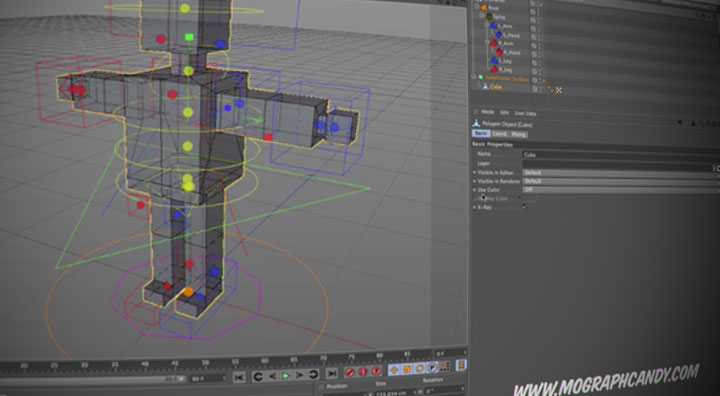The width and height of the screenshot is (720, 396).
Task: Click the Record Active Objects button
Action: coord(350,372)
